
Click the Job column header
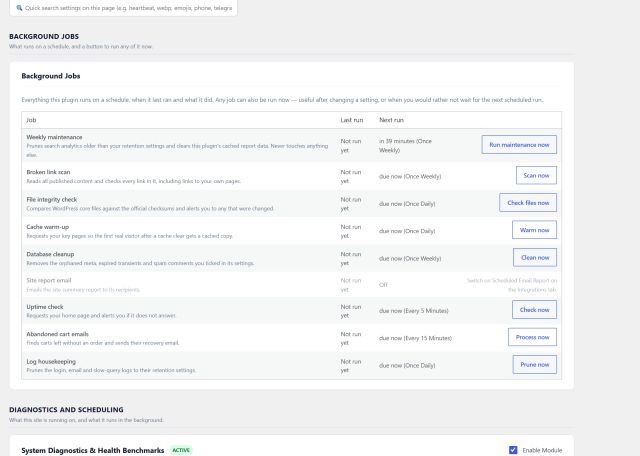click(31, 120)
